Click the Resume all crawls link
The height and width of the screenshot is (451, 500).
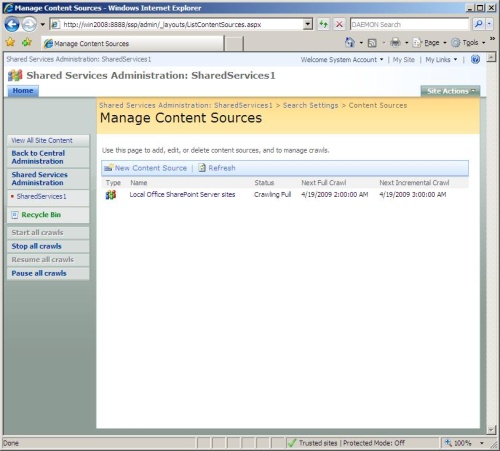point(43,259)
